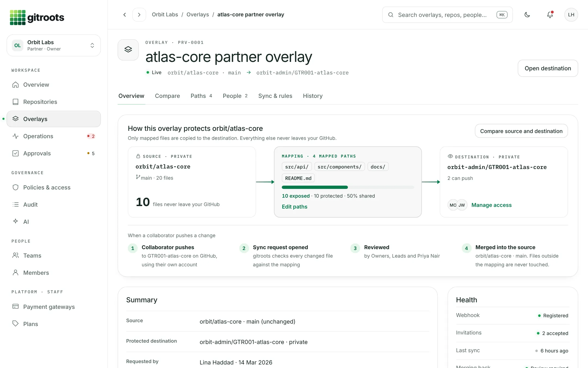Image resolution: width=588 pixels, height=368 pixels.
Task: Open the Members page
Action: tap(54, 273)
